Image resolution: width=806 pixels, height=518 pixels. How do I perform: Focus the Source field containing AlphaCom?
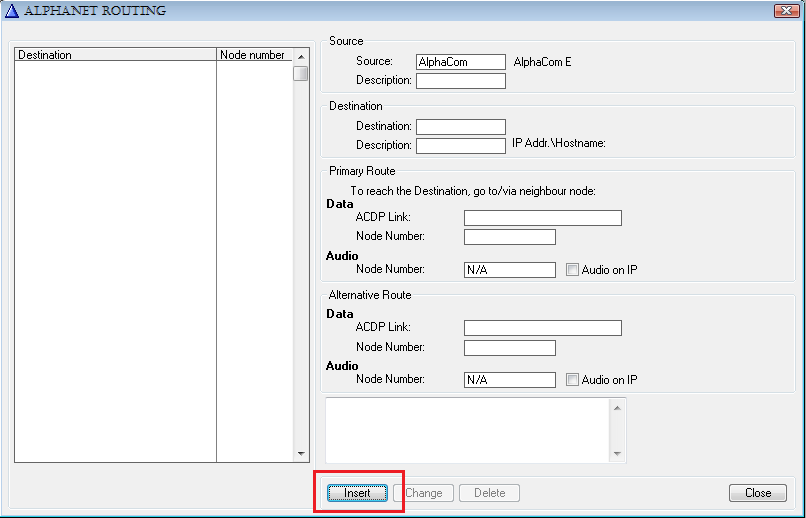pos(461,62)
